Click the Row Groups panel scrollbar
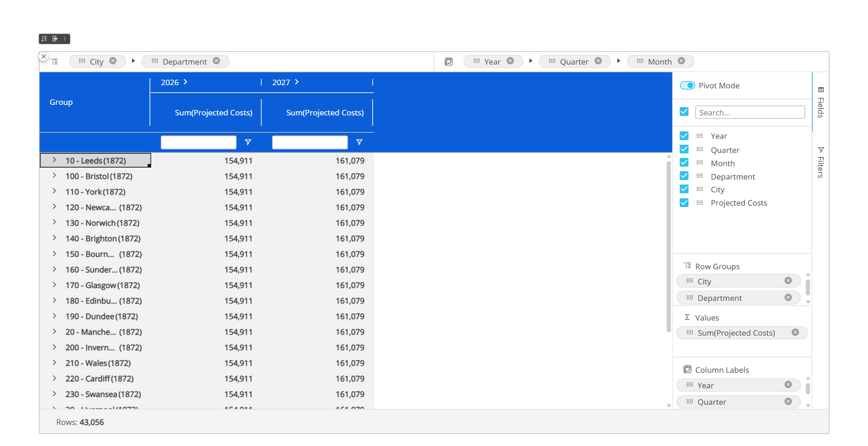This screenshot has height=446, width=868. pos(808,288)
